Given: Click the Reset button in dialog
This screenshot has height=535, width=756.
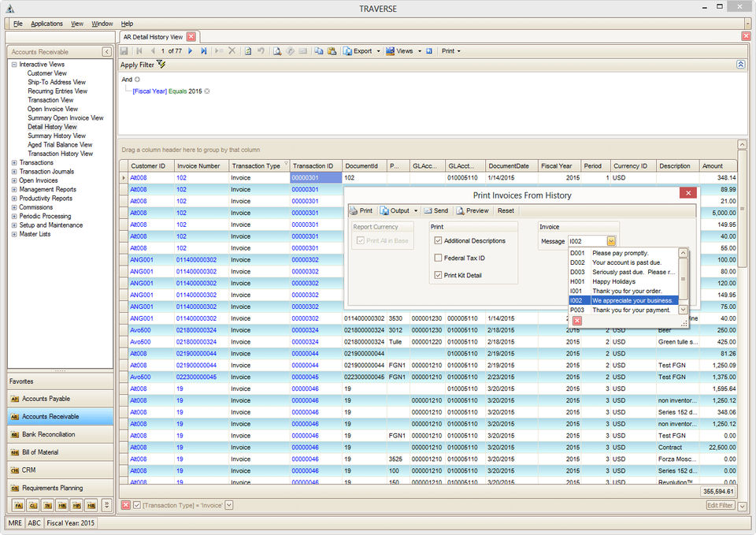Looking at the screenshot, I should [506, 210].
